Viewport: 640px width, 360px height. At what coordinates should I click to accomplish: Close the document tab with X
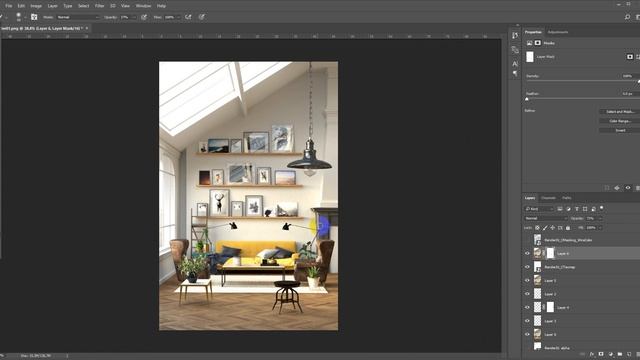click(87, 28)
